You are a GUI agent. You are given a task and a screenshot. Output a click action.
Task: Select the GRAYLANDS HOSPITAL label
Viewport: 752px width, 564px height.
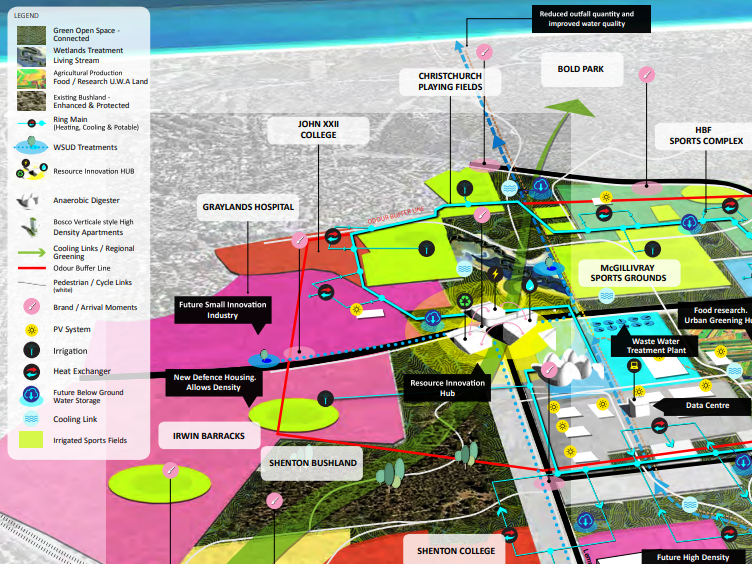[248, 207]
